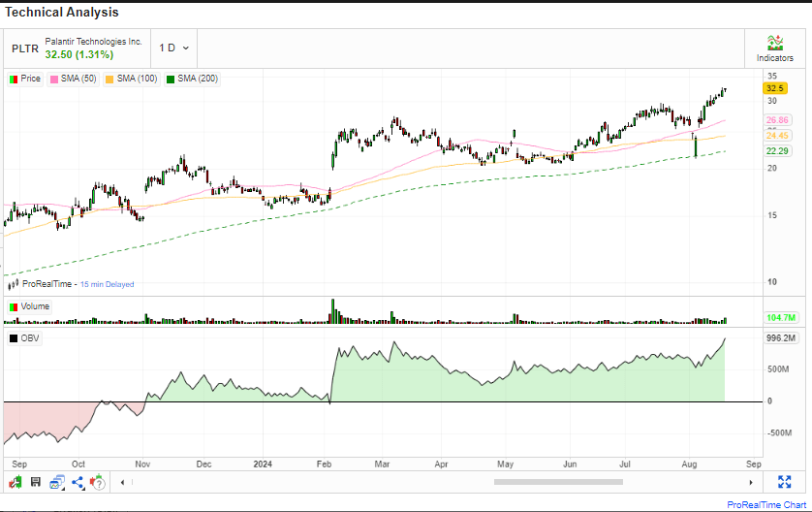Open the Indicators panel
Screen dimensions: 812x512
pyautogui.click(x=774, y=48)
